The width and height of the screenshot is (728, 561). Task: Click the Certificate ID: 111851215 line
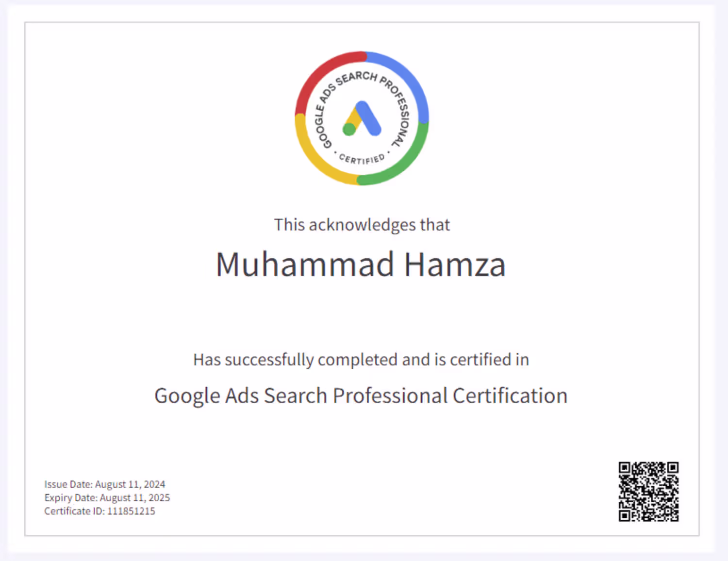click(99, 511)
